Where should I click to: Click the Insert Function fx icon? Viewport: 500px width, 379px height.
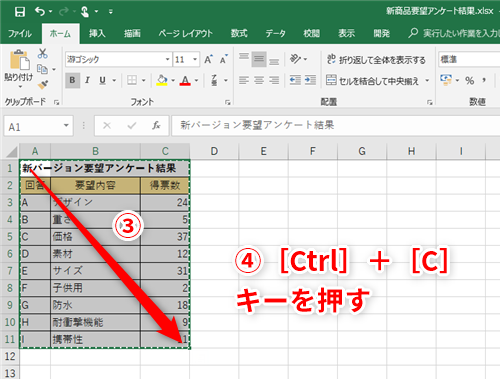tap(156, 125)
